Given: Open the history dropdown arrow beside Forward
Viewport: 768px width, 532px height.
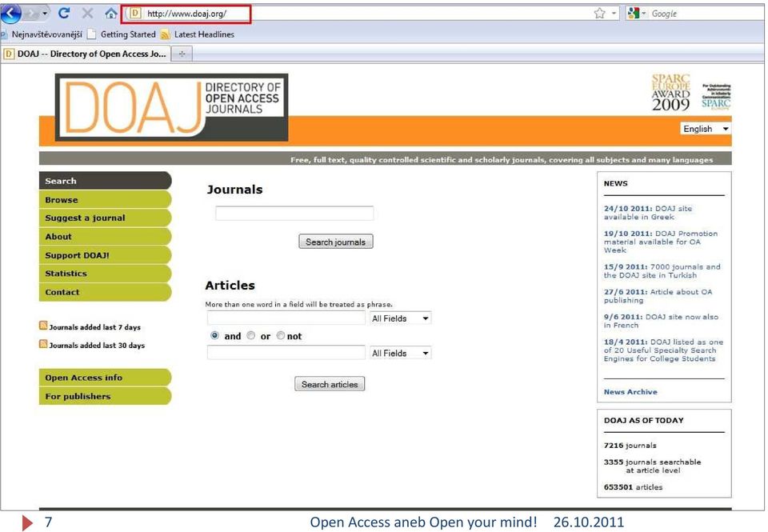Looking at the screenshot, I should coord(45,14).
